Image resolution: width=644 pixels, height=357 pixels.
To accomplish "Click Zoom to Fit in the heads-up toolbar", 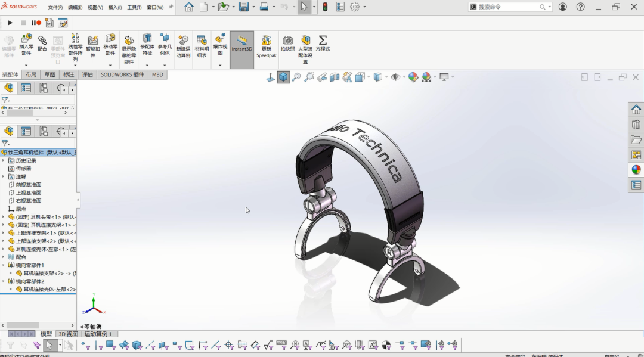I will [296, 77].
